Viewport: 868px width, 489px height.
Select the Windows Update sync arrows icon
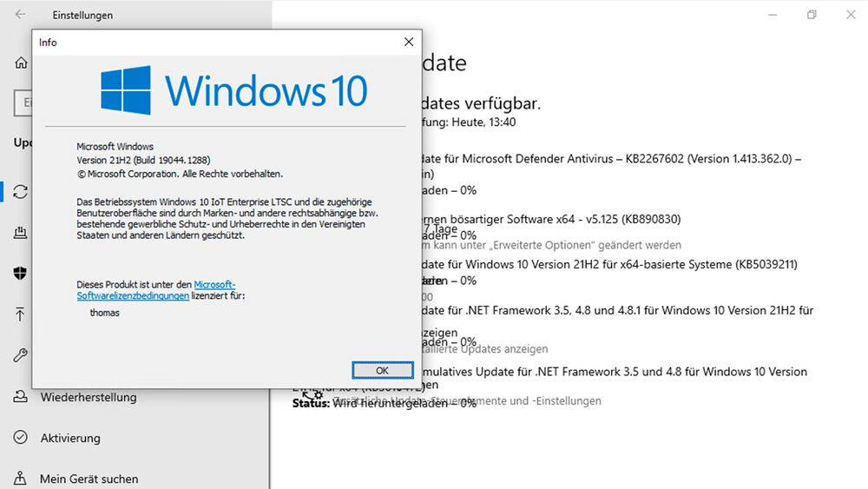coord(21,192)
